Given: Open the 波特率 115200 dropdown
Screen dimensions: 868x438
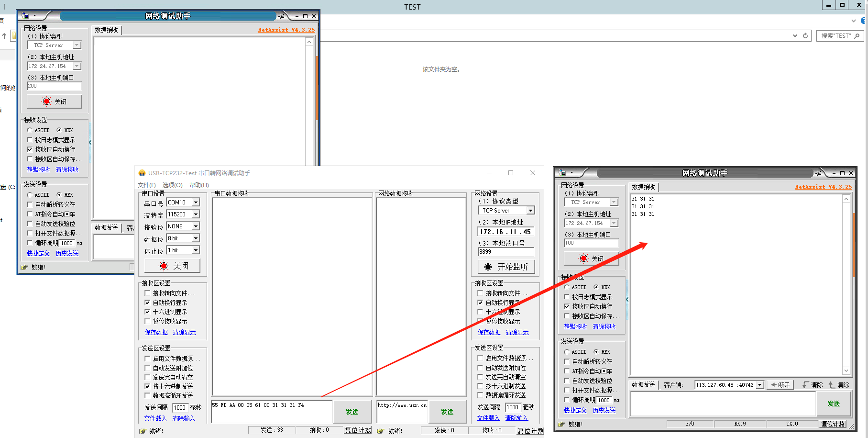Looking at the screenshot, I should (x=196, y=214).
